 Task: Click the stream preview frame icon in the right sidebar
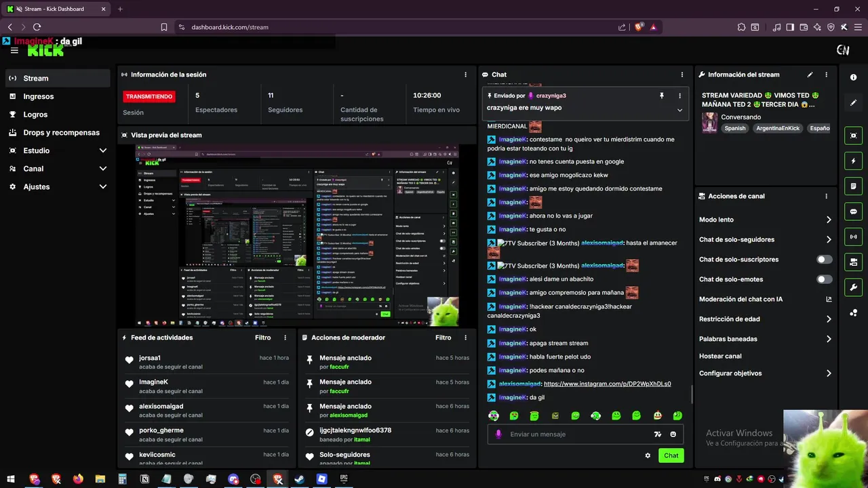pos(853,136)
